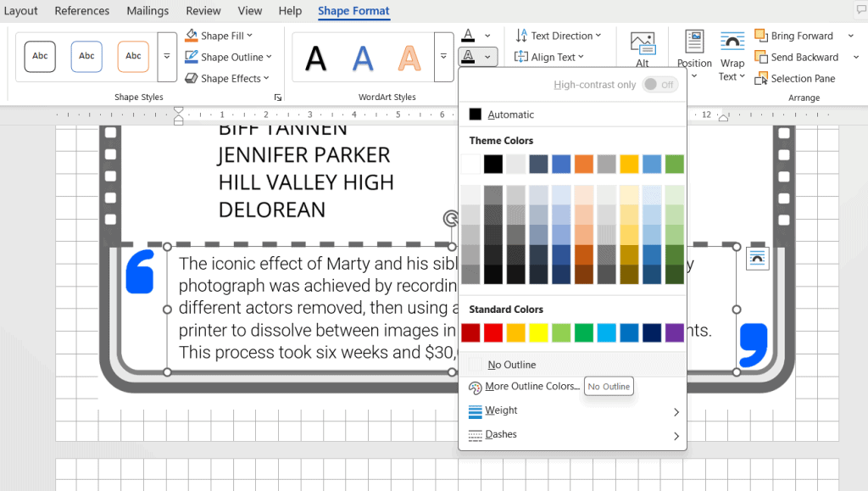Open the View tab

pos(250,10)
